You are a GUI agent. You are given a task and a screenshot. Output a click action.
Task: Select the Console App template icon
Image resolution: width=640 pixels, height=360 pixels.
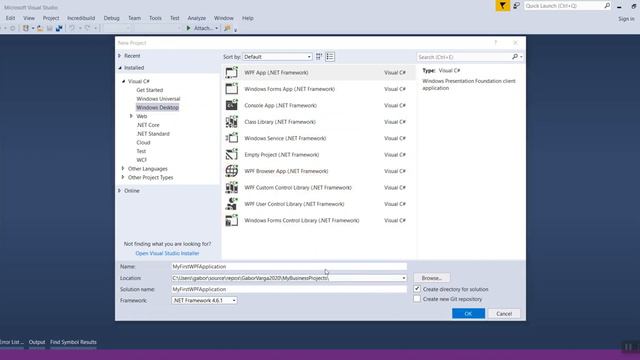(231, 105)
